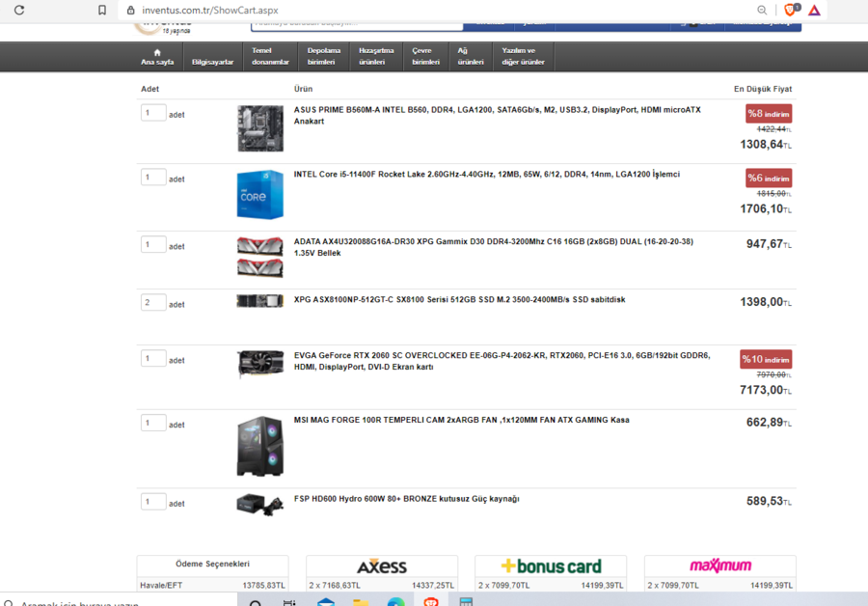Click quantity box for ADATA XPG Gammix RAM
Screen dimensions: 868x606
point(153,244)
